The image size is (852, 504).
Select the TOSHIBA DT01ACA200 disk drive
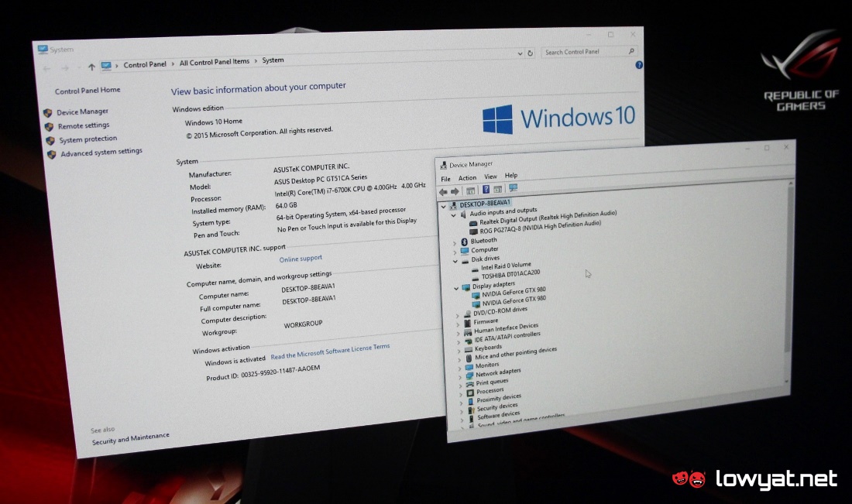pos(510,274)
